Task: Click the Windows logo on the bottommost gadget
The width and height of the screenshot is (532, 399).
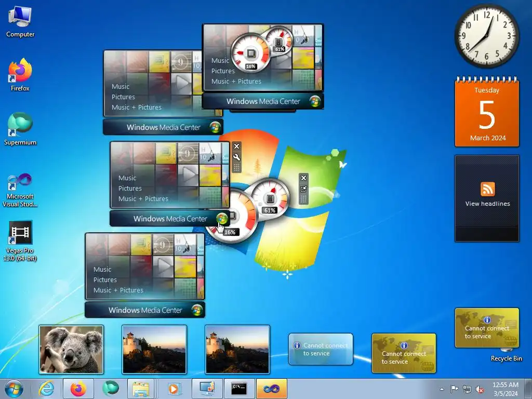Action: click(x=197, y=310)
